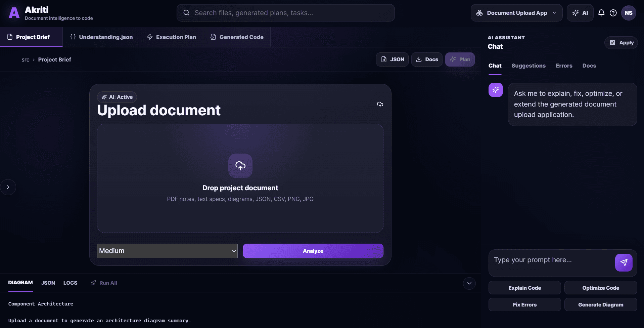Focus the prompt text area
Screen dimensions: 644x328
tap(551, 263)
